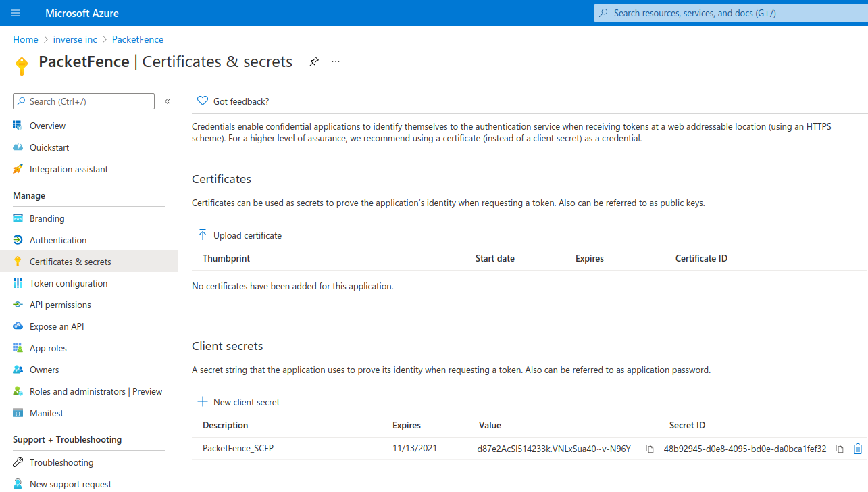Open the Overview menu item
Screen dimensions: 868x492
[x=47, y=126]
